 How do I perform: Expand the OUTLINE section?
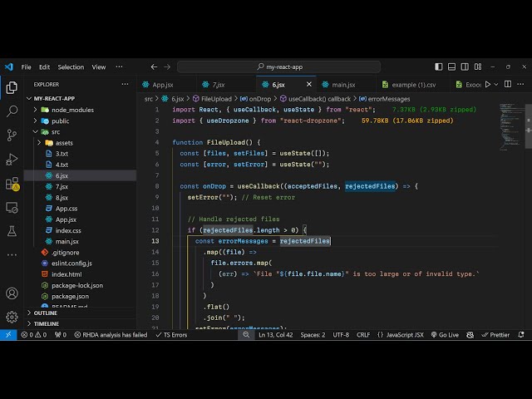(45, 313)
